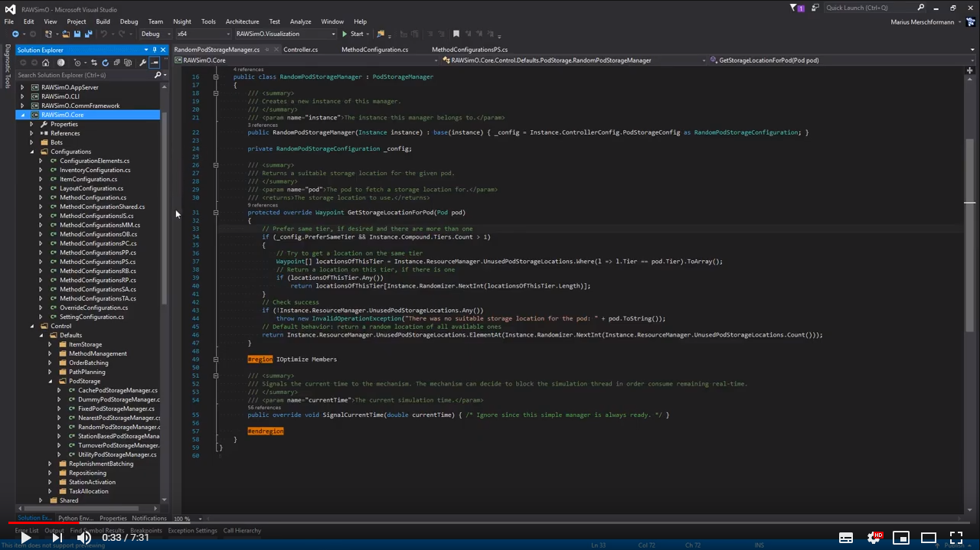This screenshot has width=980, height=550.
Task: Toggle Preview Selected Items button
Action: coord(154,63)
